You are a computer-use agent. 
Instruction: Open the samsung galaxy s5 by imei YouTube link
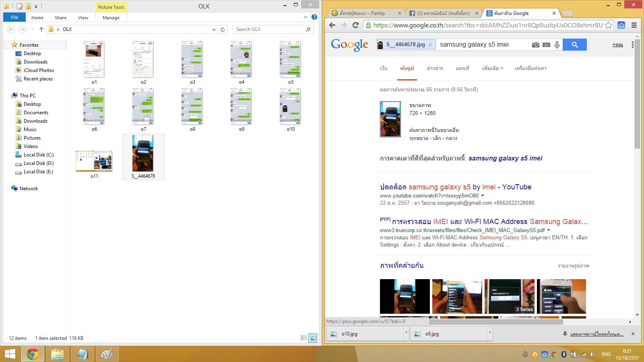coord(456,187)
